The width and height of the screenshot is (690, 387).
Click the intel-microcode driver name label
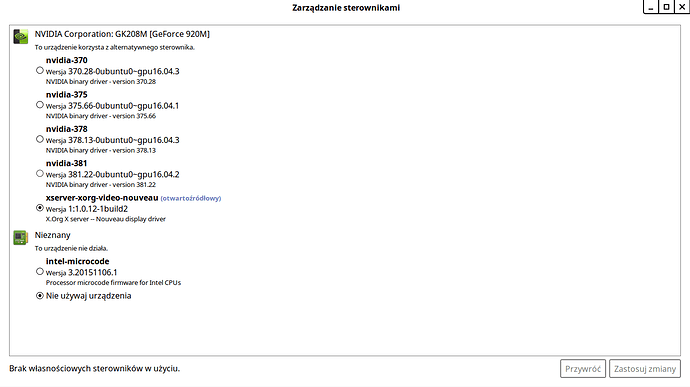[x=77, y=262]
